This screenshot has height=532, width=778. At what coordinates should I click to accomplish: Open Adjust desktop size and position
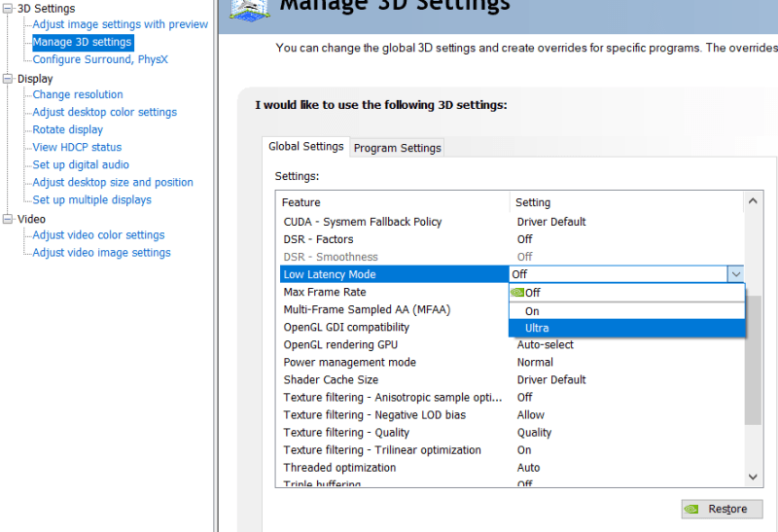click(113, 182)
